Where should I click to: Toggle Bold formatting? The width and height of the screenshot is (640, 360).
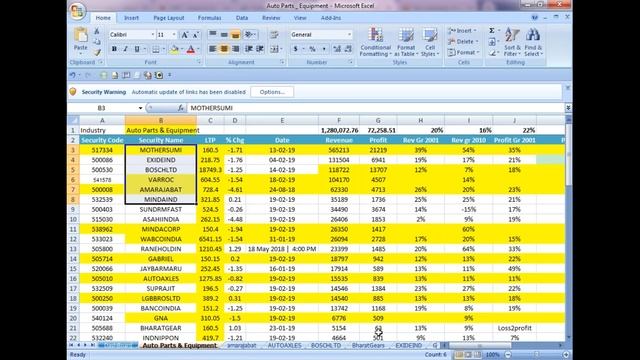pyautogui.click(x=114, y=49)
